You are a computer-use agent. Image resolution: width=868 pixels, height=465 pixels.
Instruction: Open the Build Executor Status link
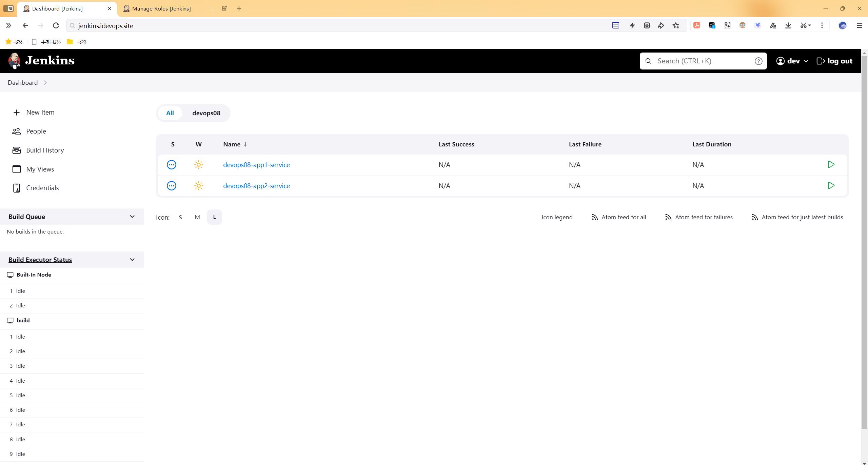pos(40,260)
